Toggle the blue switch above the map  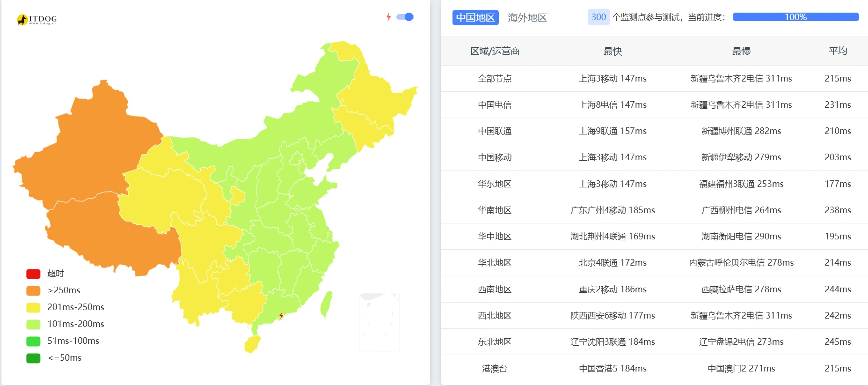click(405, 17)
